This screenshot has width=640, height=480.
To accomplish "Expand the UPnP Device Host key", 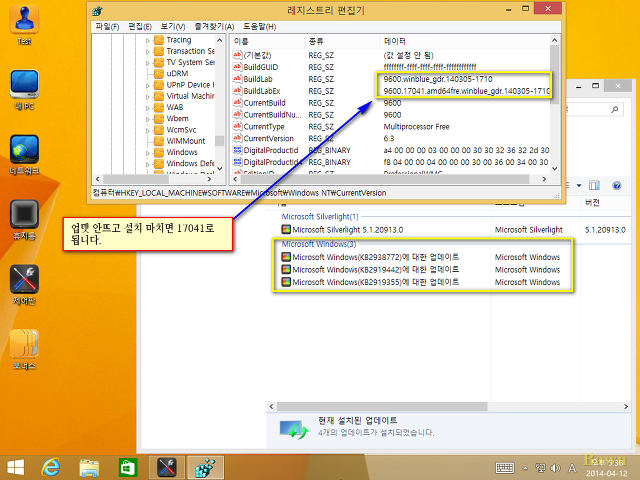I will coord(148,86).
